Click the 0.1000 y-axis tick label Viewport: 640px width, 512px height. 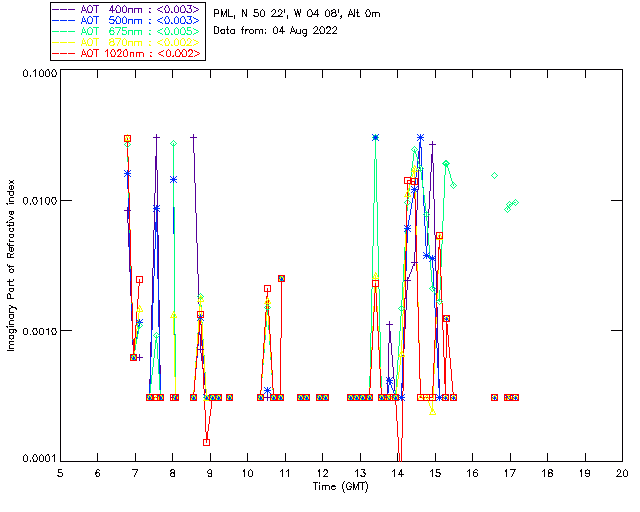(x=39, y=73)
